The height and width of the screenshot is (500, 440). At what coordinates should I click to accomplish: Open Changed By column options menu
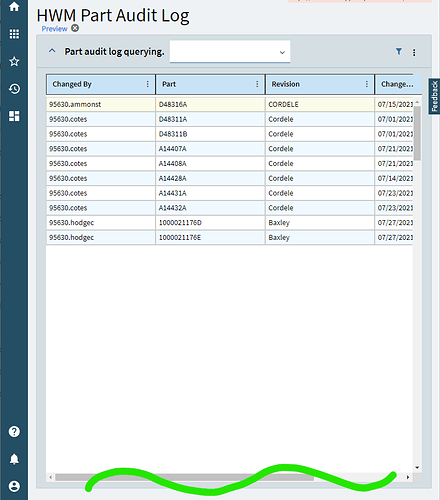(148, 84)
